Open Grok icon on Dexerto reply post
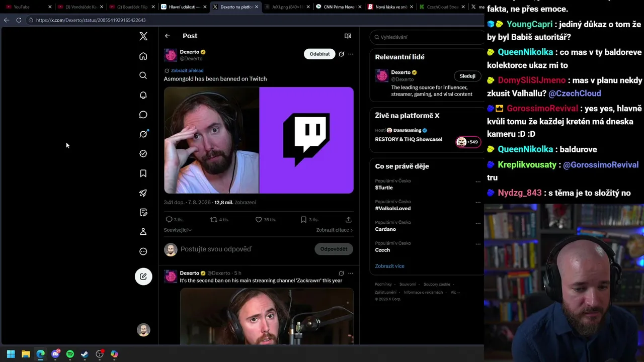Image resolution: width=644 pixels, height=362 pixels. [341, 274]
